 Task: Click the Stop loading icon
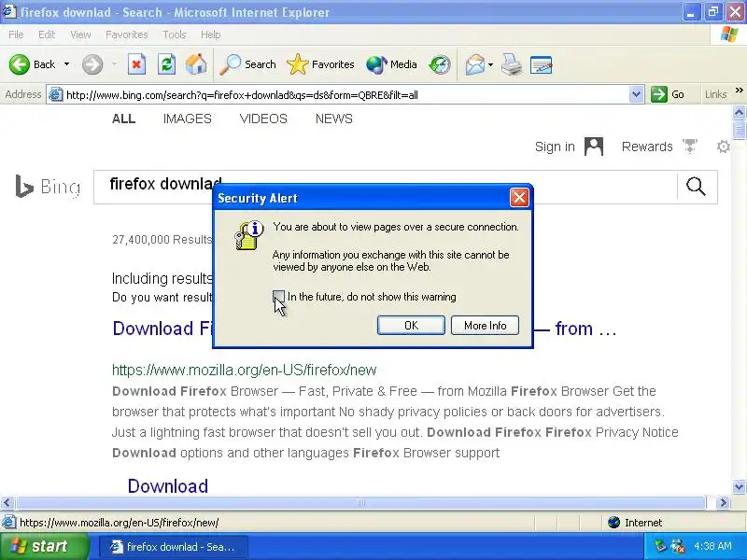coord(136,64)
